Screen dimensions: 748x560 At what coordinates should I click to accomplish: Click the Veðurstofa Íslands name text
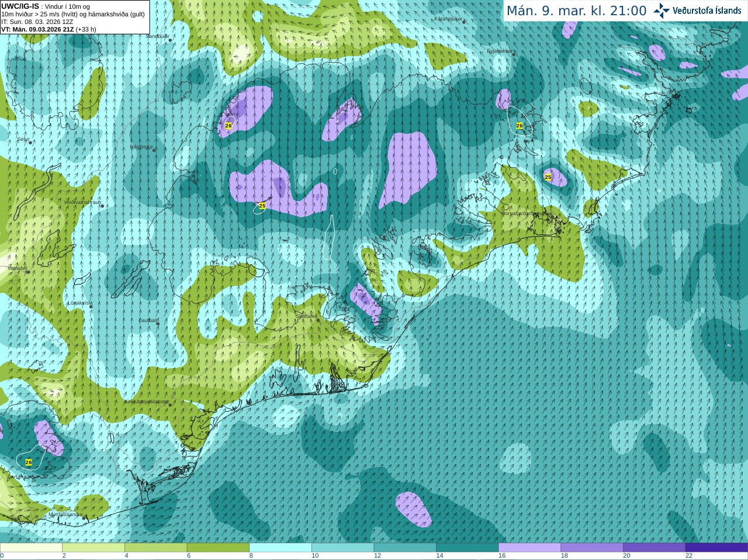click(707, 11)
